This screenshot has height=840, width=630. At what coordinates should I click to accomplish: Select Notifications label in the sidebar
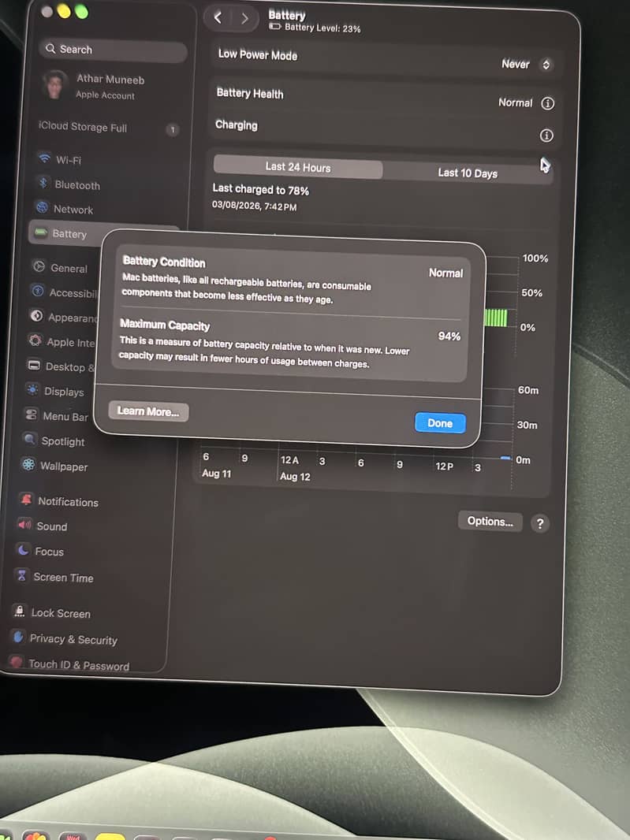68,502
